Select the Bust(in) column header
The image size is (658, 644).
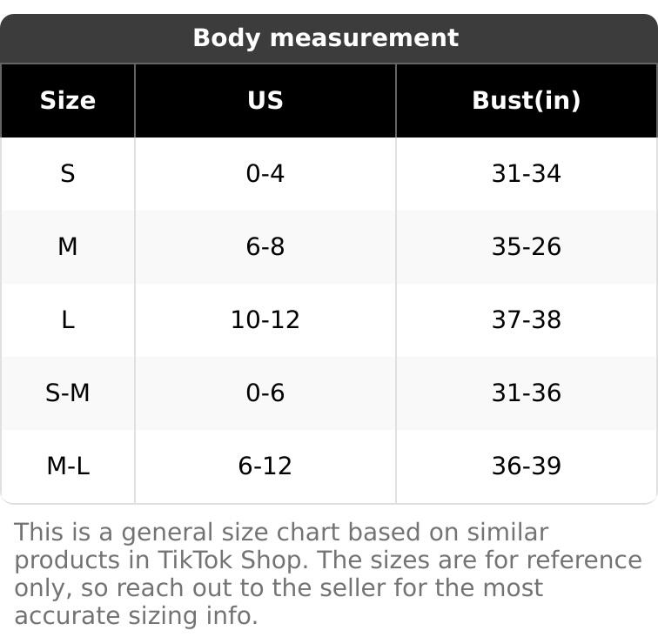(526, 101)
